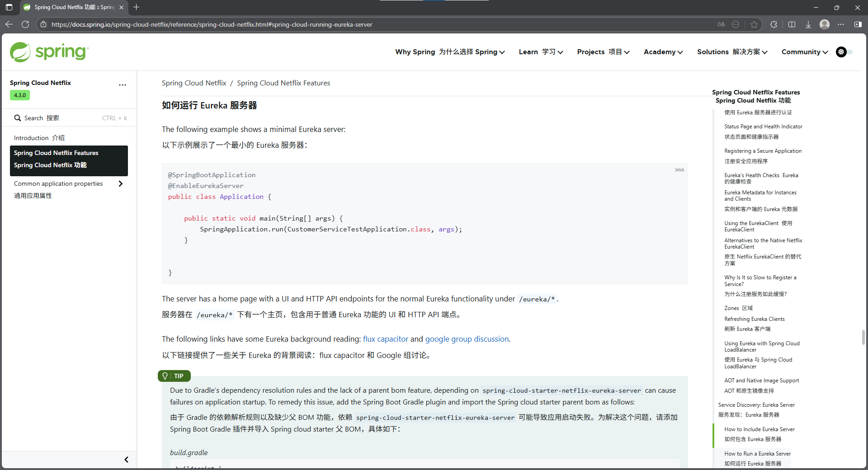Open Common application properties page
Image resolution: width=868 pixels, height=470 pixels.
pos(58,183)
